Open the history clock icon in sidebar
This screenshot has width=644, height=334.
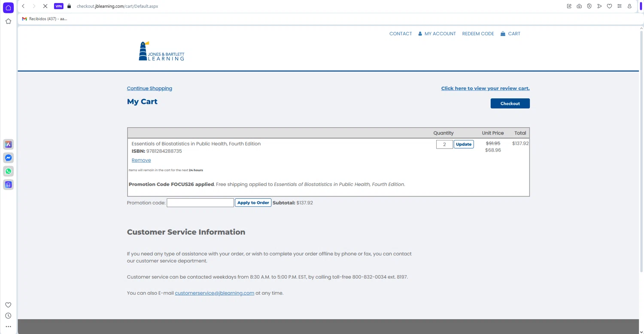(8, 316)
